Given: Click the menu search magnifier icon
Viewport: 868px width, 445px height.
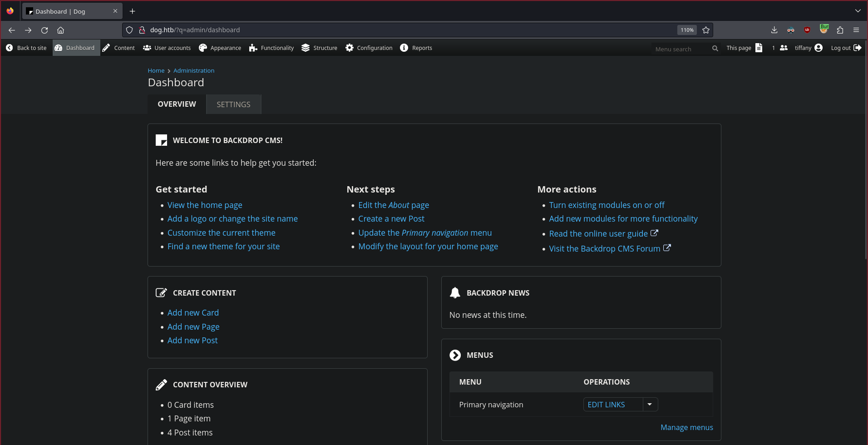Looking at the screenshot, I should (715, 49).
